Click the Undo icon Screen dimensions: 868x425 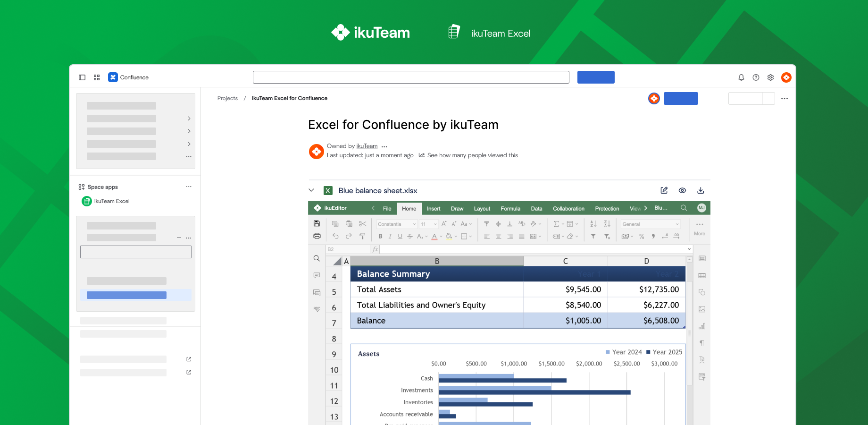(335, 236)
